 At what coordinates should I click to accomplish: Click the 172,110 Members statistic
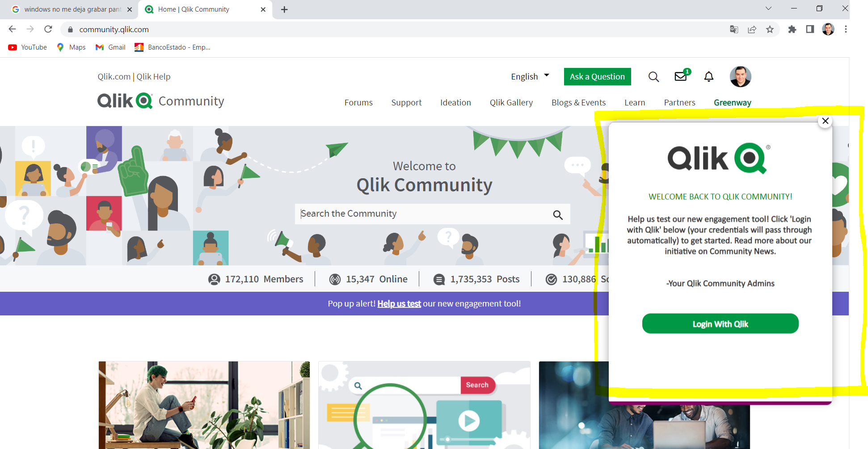[256, 279]
